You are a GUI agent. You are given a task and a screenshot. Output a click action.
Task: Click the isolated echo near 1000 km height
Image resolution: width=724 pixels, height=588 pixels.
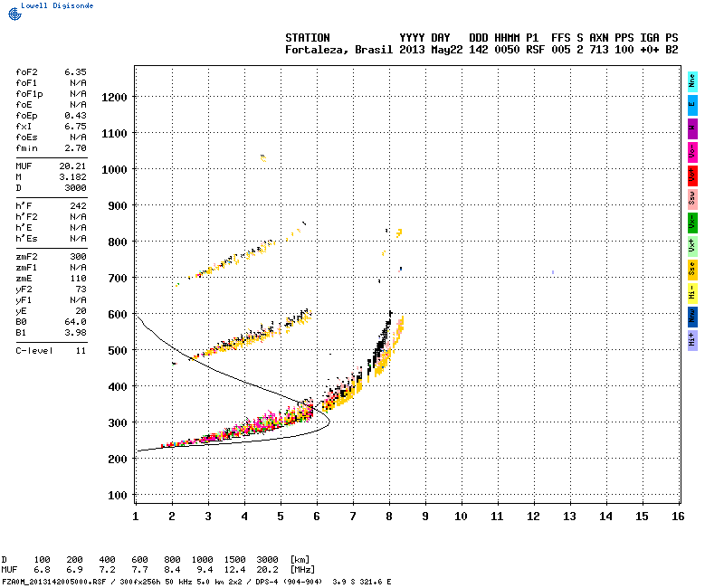[x=263, y=158]
